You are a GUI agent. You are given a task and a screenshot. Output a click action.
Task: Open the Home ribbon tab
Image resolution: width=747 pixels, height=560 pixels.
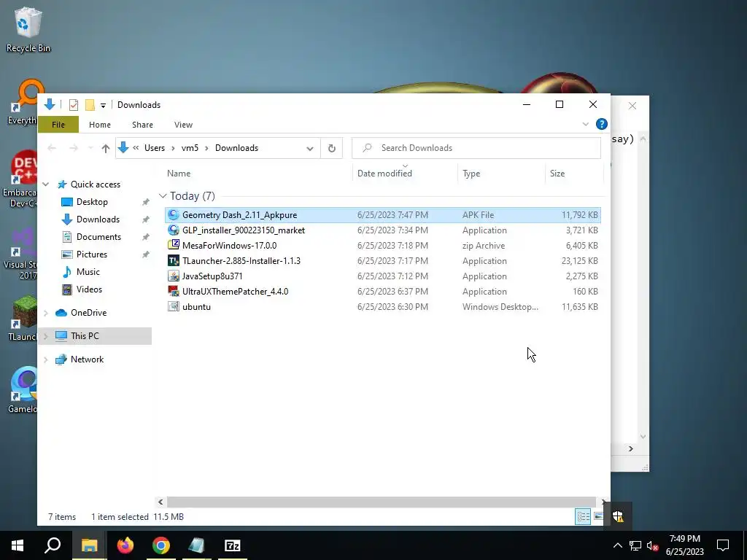[99, 125]
